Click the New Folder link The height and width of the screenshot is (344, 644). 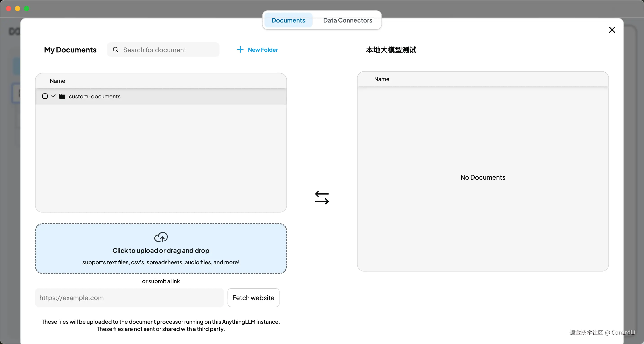point(263,50)
